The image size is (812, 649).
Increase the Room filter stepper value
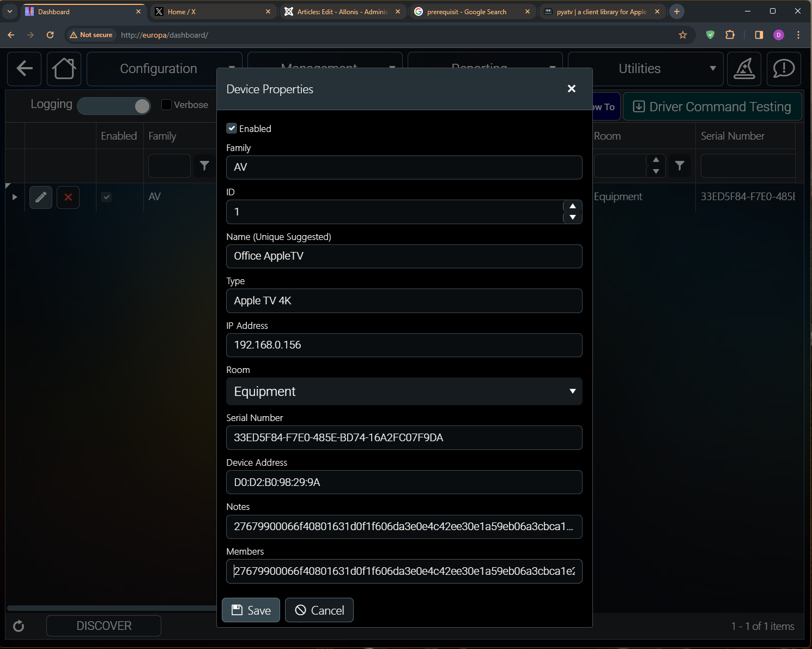[656, 160]
